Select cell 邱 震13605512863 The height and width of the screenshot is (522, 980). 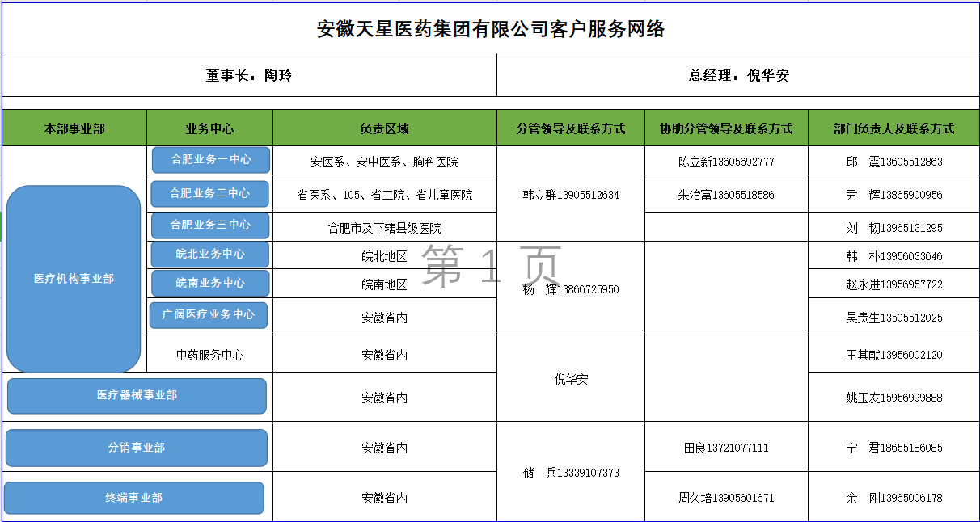point(893,162)
